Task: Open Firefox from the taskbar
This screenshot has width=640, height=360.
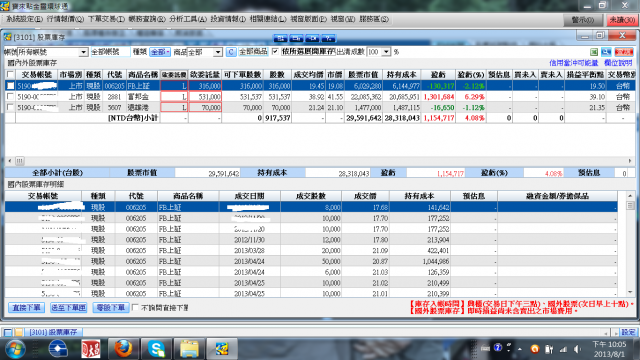Action: click(x=123, y=349)
